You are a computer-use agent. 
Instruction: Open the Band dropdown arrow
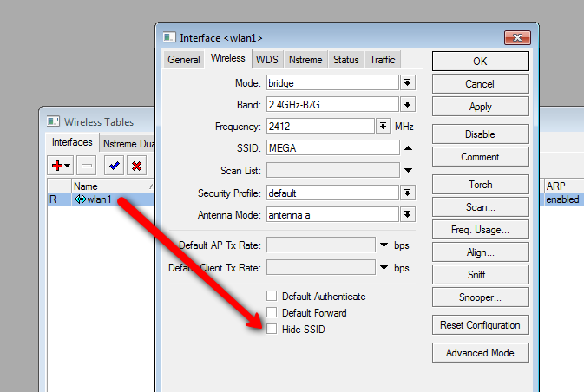(x=408, y=105)
